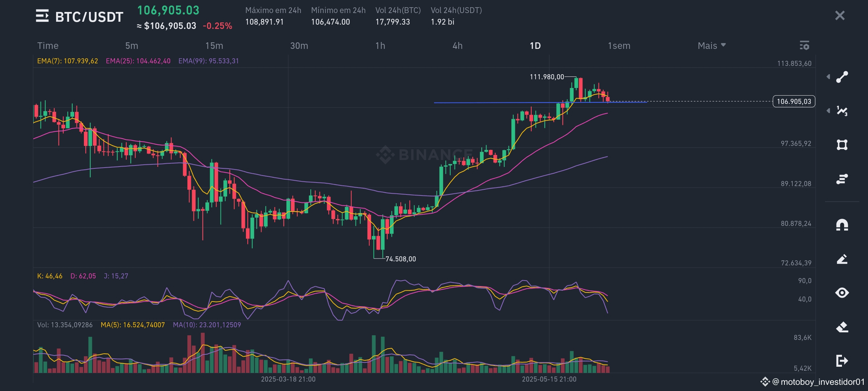868x391 pixels.
Task: Switch to the 15m timeframe
Action: [x=214, y=46]
